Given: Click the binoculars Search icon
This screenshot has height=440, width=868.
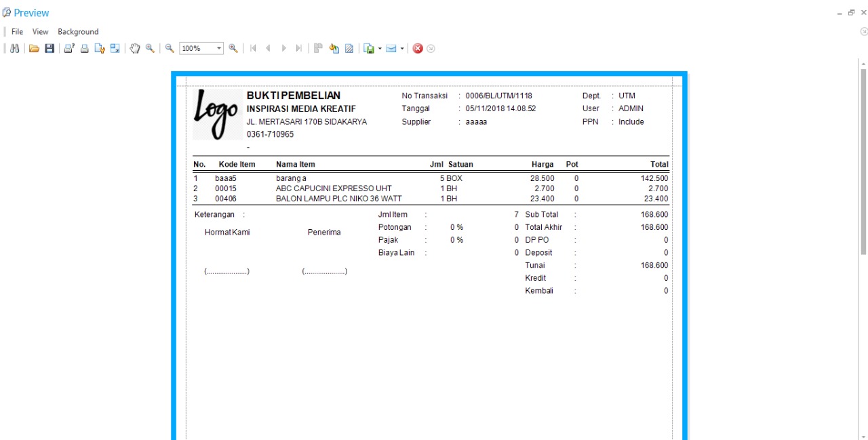Looking at the screenshot, I should [x=14, y=49].
